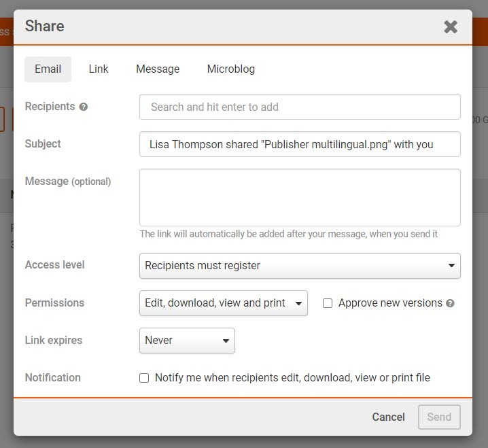Click the Permissions dropdown caret arrow
488x448 pixels.
pos(298,304)
